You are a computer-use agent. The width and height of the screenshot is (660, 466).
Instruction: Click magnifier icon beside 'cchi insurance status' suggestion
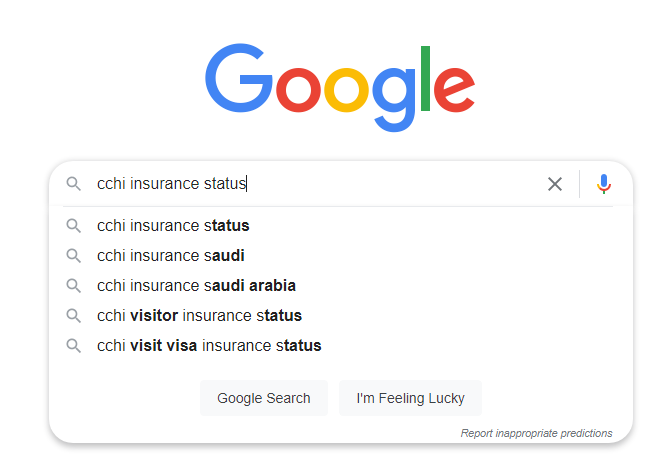coord(74,226)
